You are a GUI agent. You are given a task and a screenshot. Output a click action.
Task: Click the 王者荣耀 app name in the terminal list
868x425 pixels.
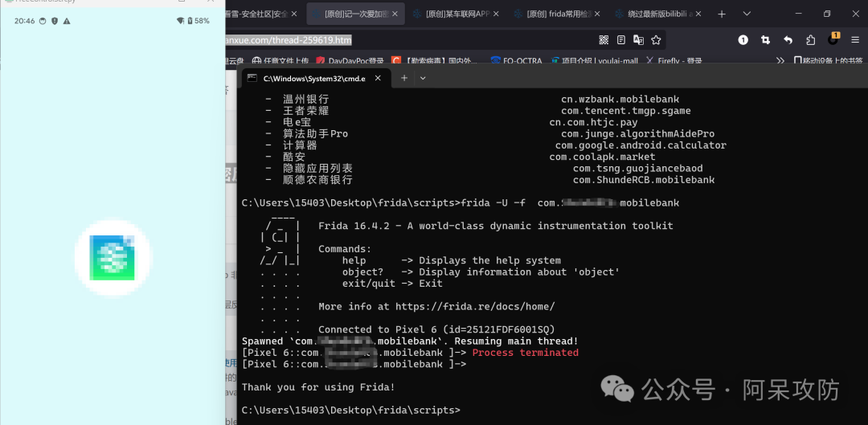305,111
